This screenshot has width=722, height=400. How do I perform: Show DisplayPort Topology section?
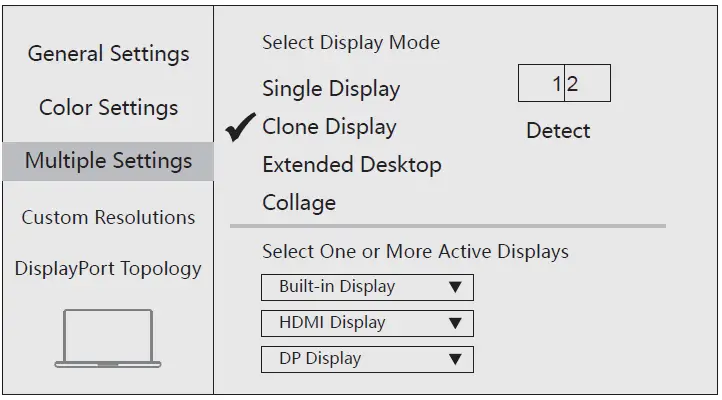pyautogui.click(x=108, y=269)
